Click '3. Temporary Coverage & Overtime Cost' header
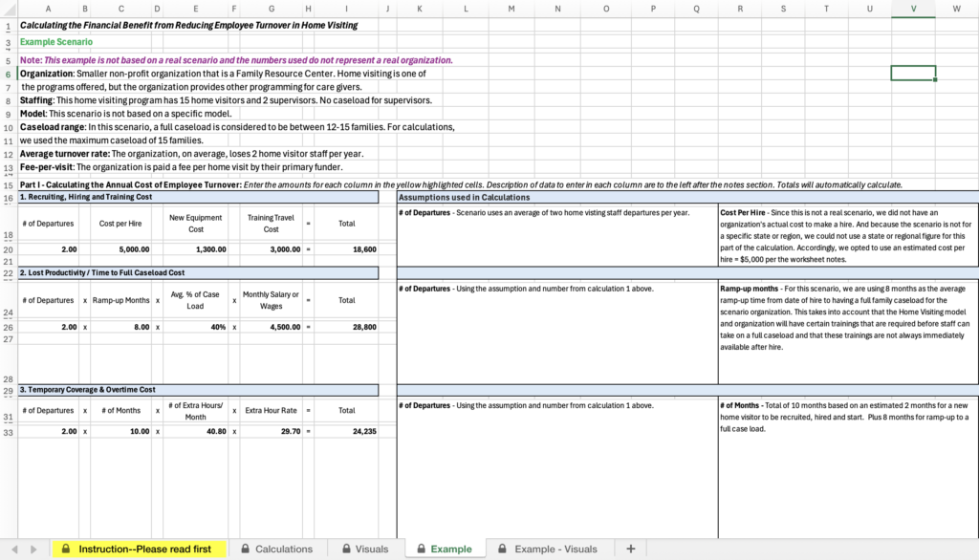The height and width of the screenshot is (560, 979). pos(198,390)
